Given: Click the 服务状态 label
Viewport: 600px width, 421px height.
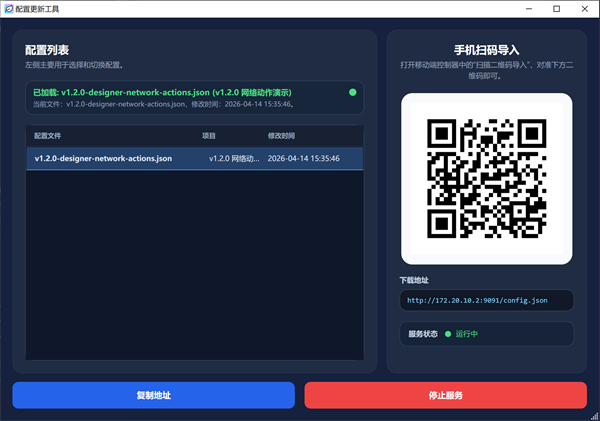Looking at the screenshot, I should click(423, 334).
